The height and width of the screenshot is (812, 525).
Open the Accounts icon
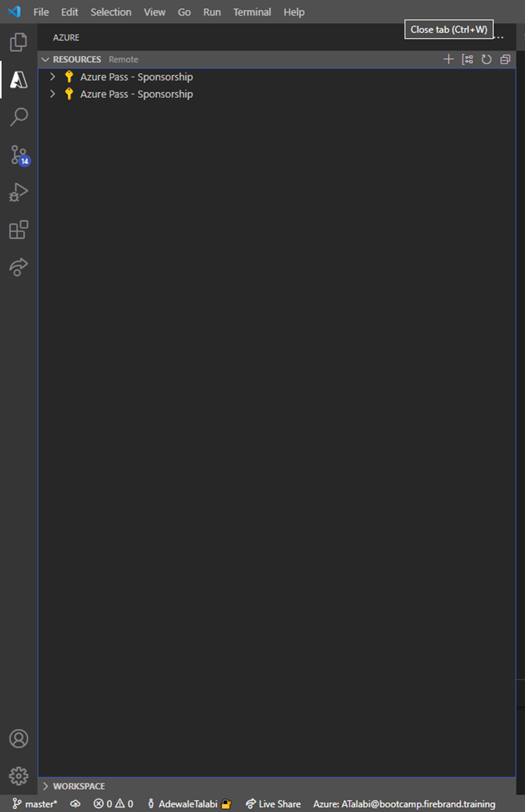tap(18, 739)
